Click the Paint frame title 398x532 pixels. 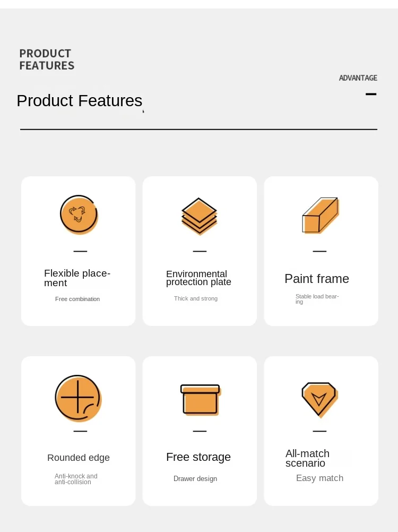tap(317, 279)
